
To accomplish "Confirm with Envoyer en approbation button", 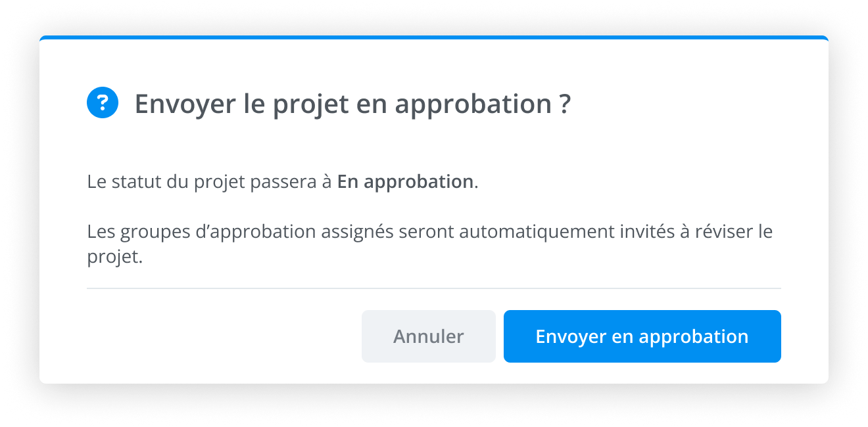I will point(642,336).
